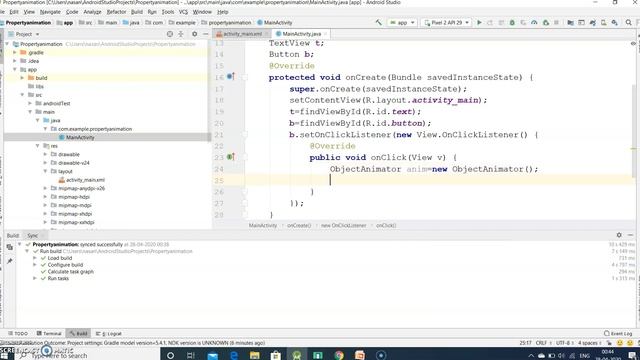The width and height of the screenshot is (640, 360).
Task: Open Build panel settings gear
Action: [619, 235]
